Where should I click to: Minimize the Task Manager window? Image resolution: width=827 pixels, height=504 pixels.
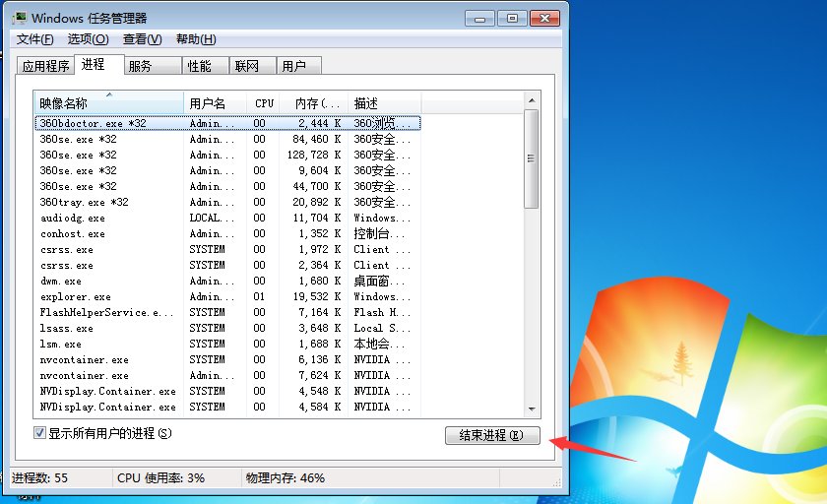[480, 19]
